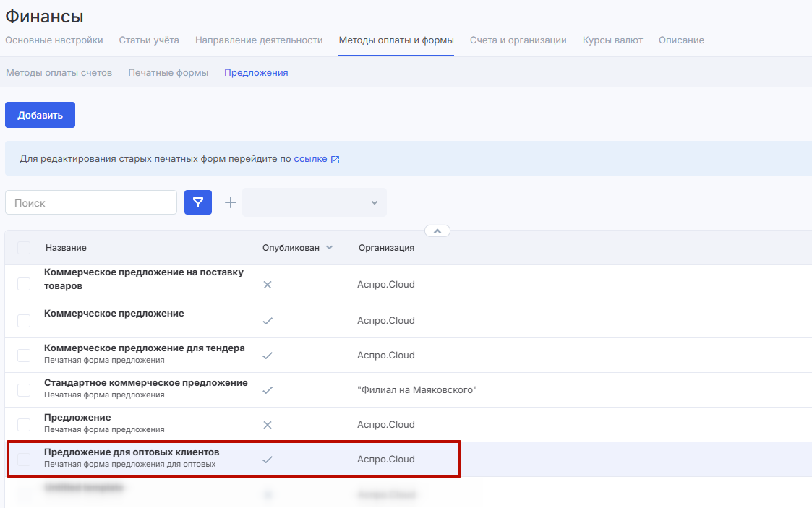Screen dimensions: 812x508
Task: Click the X status icon for Предложение row
Action: pyautogui.click(x=268, y=425)
